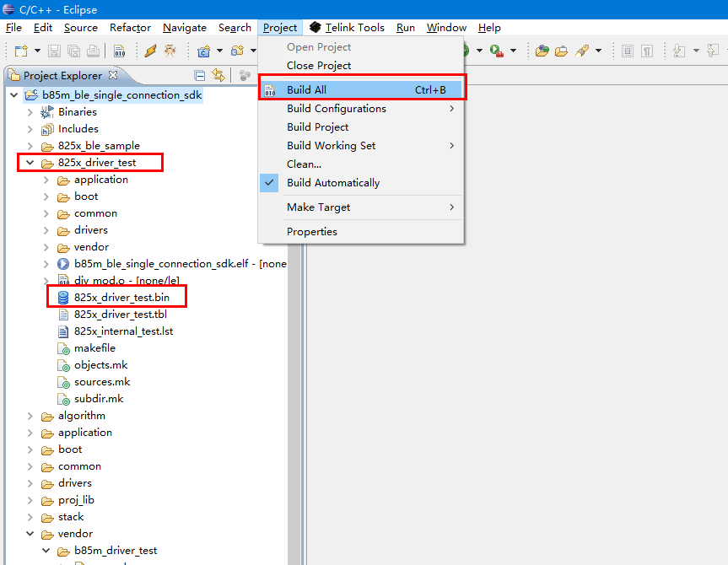Click the Build binary 010 toolbar icon
The height and width of the screenshot is (565, 728).
click(119, 51)
